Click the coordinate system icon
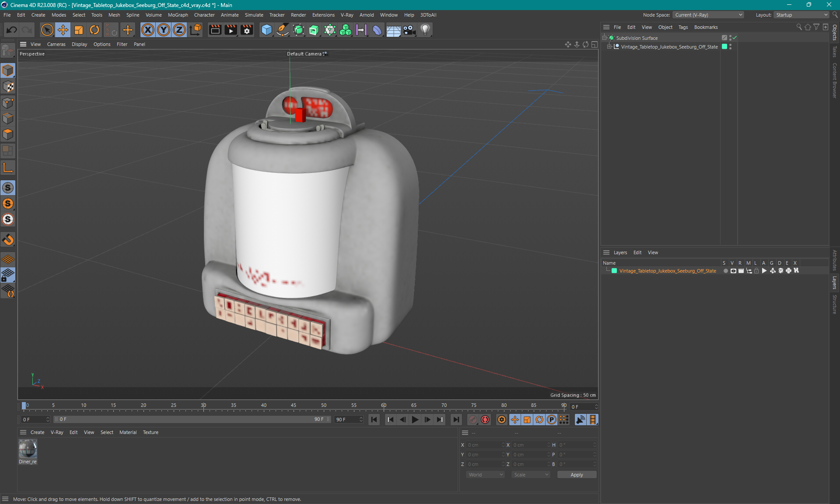Image resolution: width=840 pixels, height=504 pixels. [196, 30]
